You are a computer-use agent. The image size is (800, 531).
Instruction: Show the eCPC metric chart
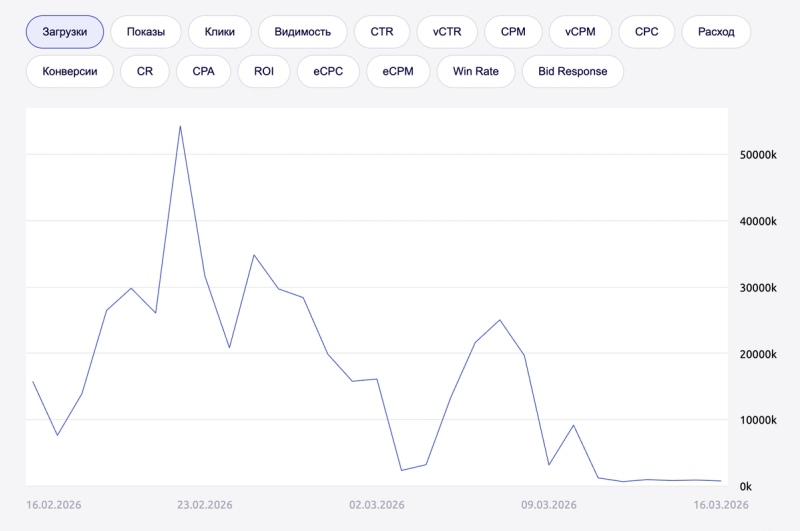(328, 71)
